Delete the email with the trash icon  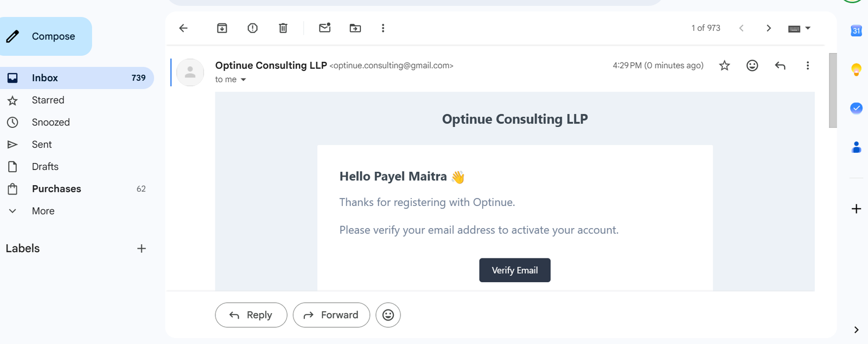283,28
